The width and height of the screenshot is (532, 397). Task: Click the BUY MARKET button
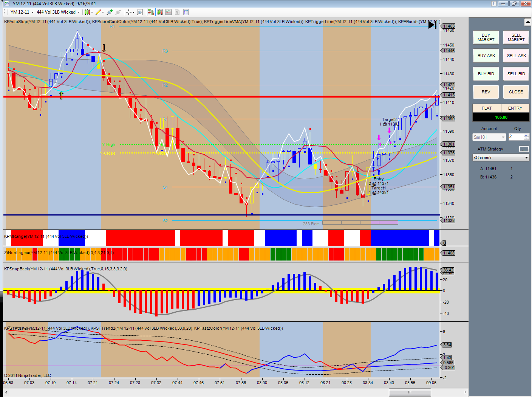coord(486,37)
